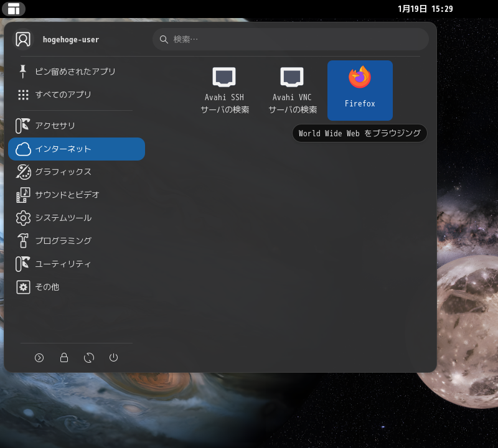498x448 pixels.
Task: Open ピン留めされたアプリ category
Action: (77, 72)
